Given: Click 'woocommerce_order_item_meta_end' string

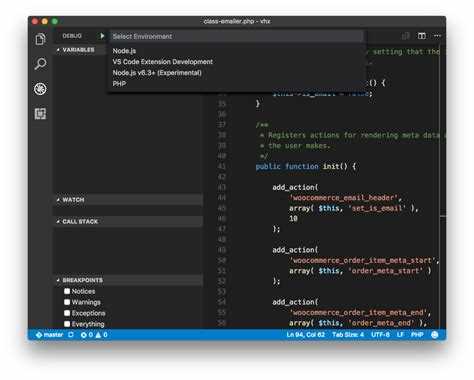Looking at the screenshot, I should (x=358, y=312).
